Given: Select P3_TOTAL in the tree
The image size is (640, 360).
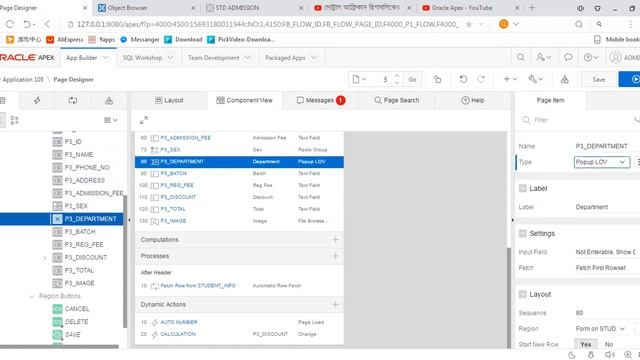Looking at the screenshot, I should 79,270.
